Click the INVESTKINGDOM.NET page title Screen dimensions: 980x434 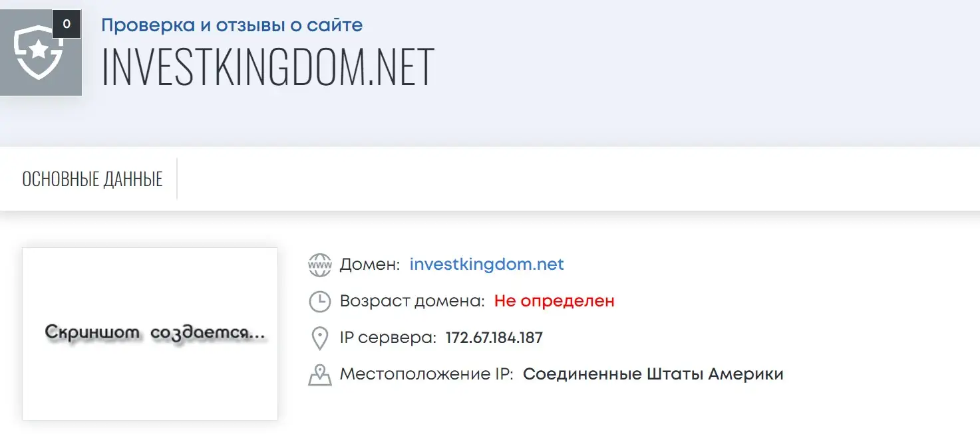(x=268, y=67)
